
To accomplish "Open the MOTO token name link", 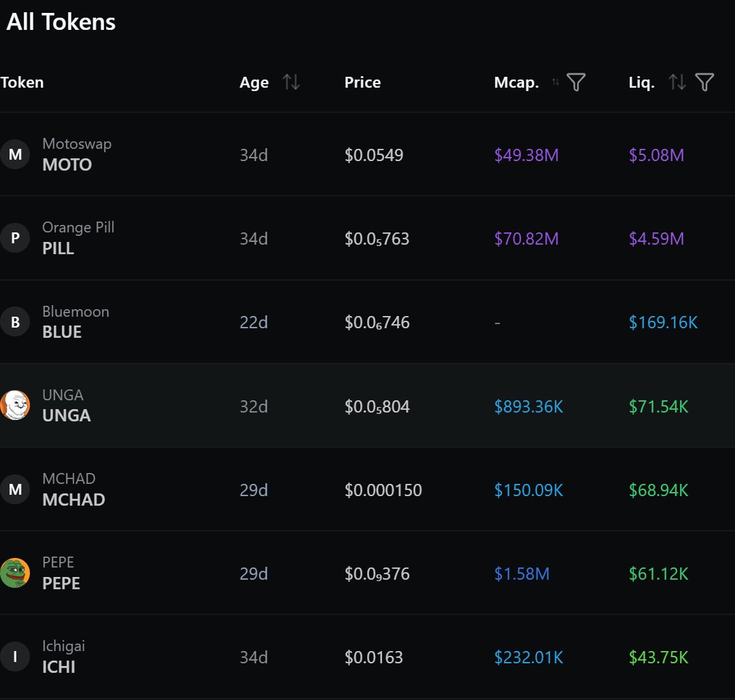I will [67, 164].
